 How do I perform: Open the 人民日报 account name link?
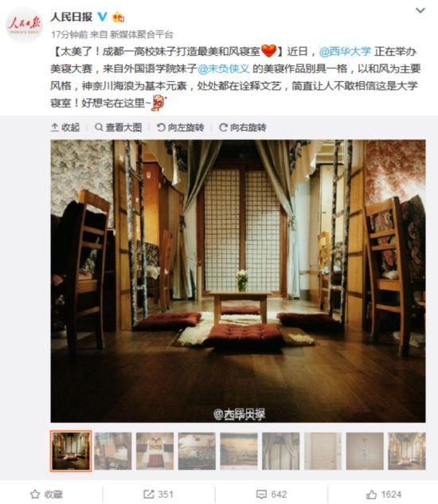click(x=72, y=17)
